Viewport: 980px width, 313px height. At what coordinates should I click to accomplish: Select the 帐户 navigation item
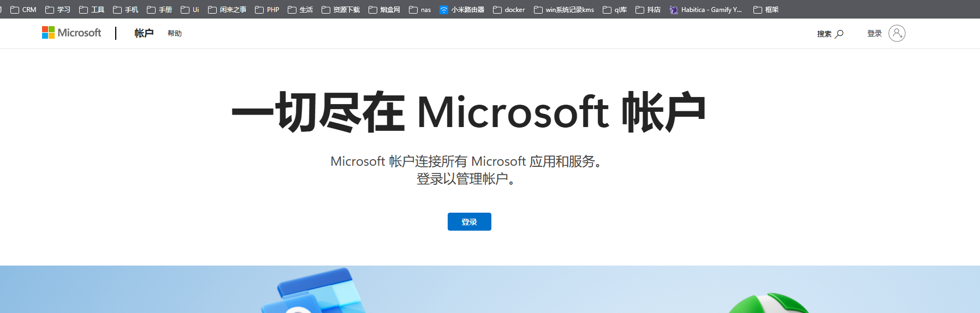click(x=144, y=33)
